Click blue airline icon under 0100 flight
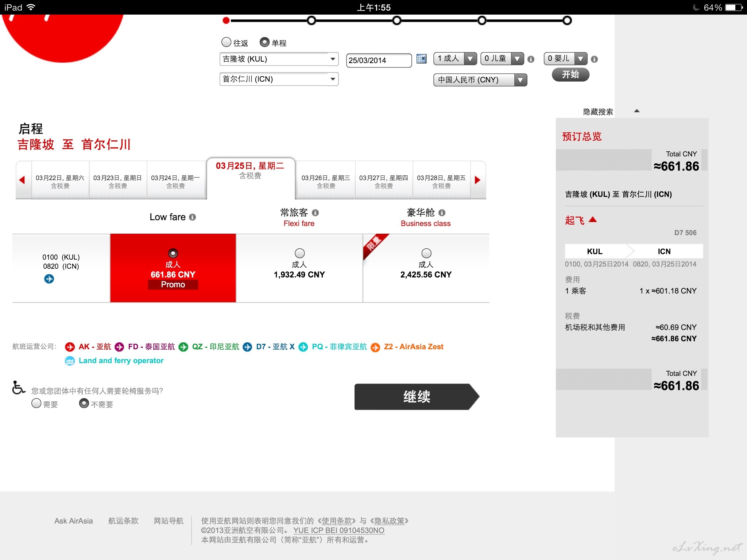The height and width of the screenshot is (560, 747). pos(49,279)
